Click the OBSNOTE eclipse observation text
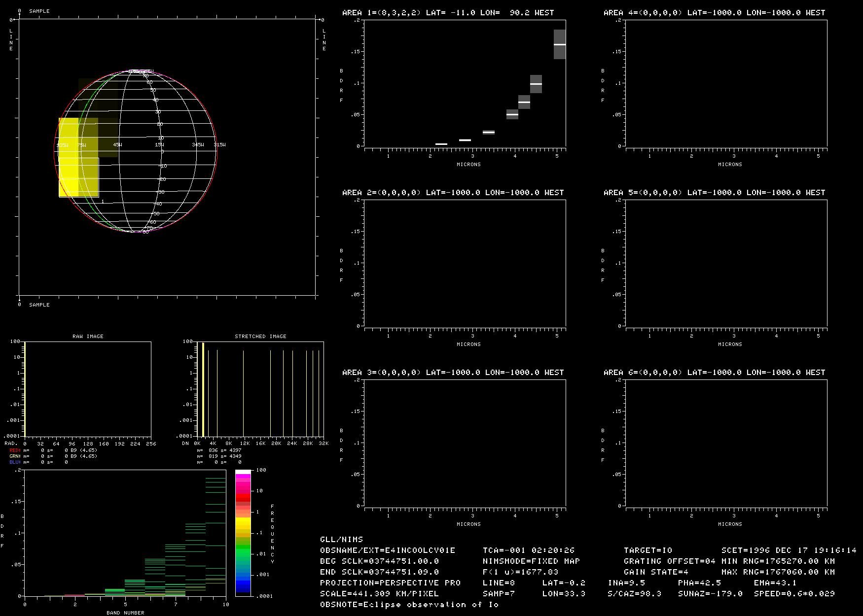Viewport: 863px width, 616px height. [x=409, y=605]
